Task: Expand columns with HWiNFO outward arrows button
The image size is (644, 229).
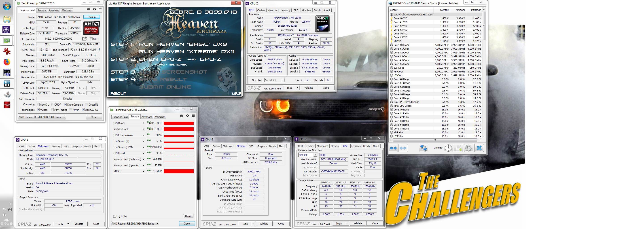Action: pyautogui.click(x=393, y=148)
